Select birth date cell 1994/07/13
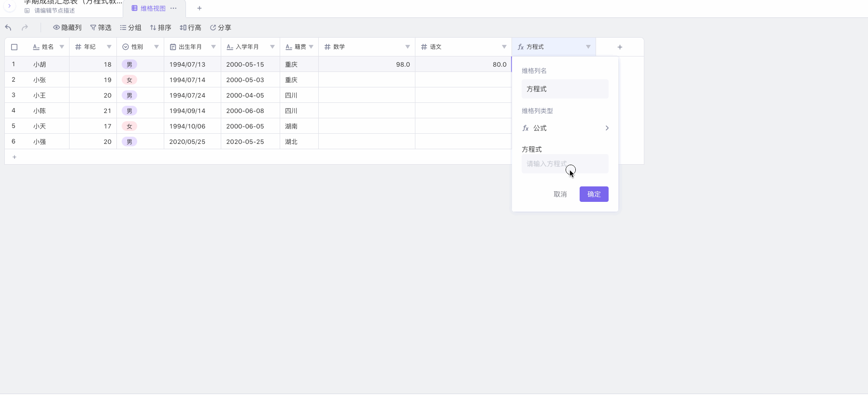 [192, 64]
